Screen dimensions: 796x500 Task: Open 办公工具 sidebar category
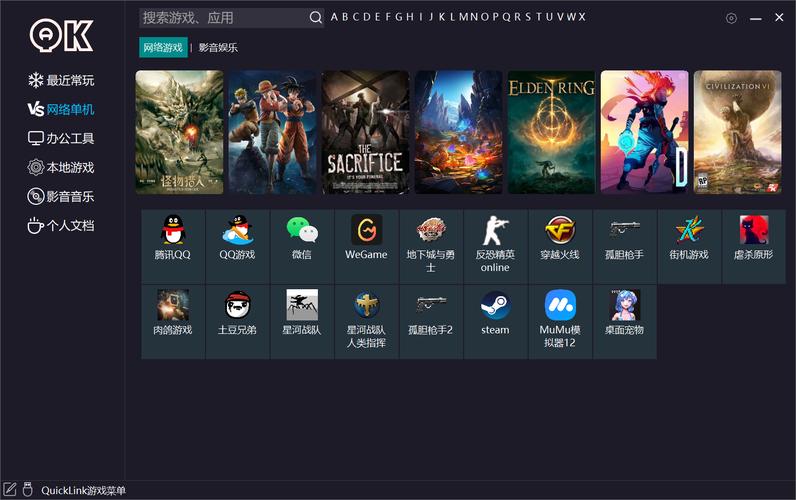coord(61,138)
